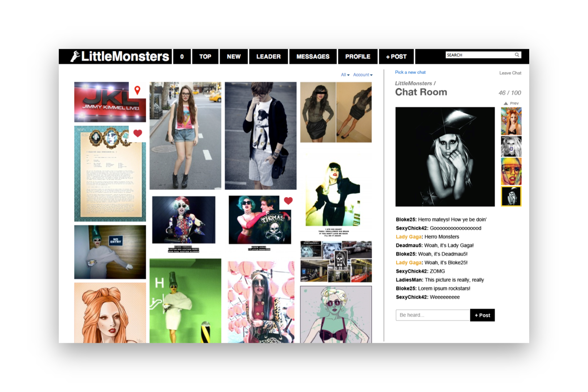
Task: Click the Be heard chat input field
Action: coord(432,315)
